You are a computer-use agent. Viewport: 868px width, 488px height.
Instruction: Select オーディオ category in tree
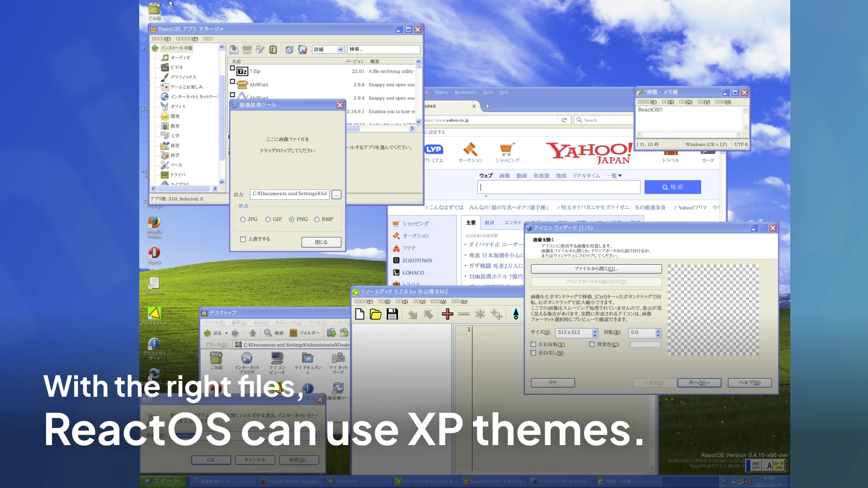pyautogui.click(x=180, y=58)
